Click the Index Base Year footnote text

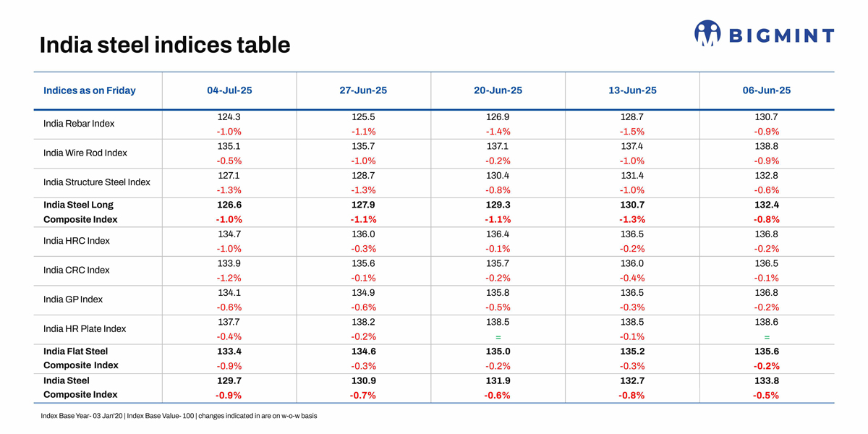click(x=179, y=416)
